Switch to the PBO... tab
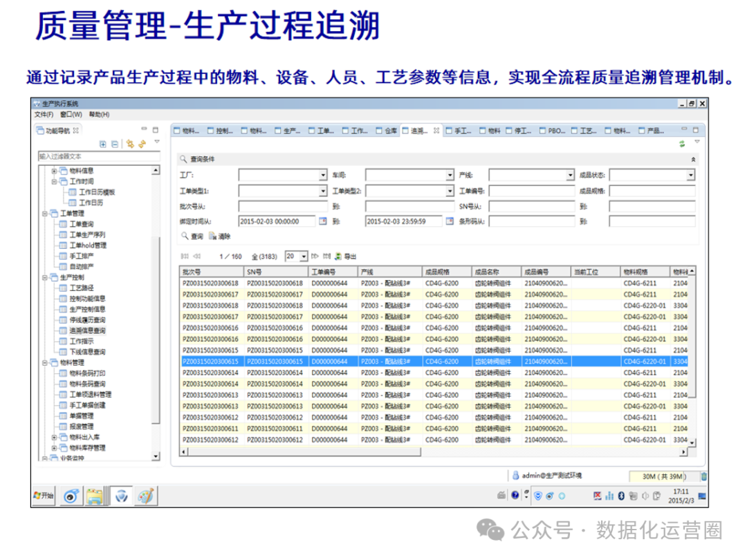 point(552,131)
